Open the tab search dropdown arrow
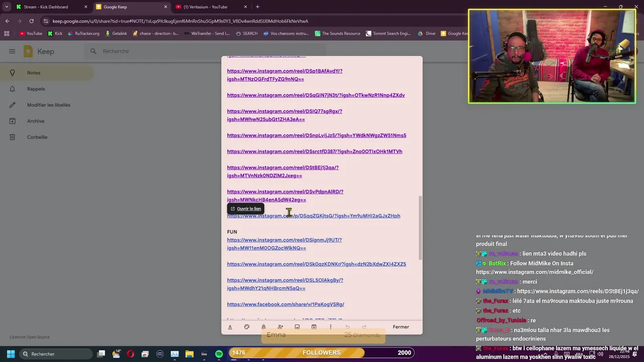The width and height of the screenshot is (644, 362). [7, 7]
